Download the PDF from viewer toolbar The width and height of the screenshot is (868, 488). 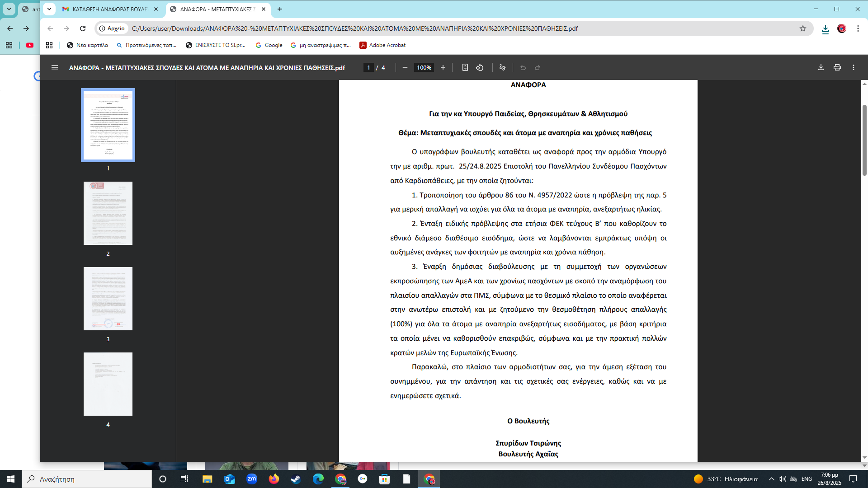[821, 67]
